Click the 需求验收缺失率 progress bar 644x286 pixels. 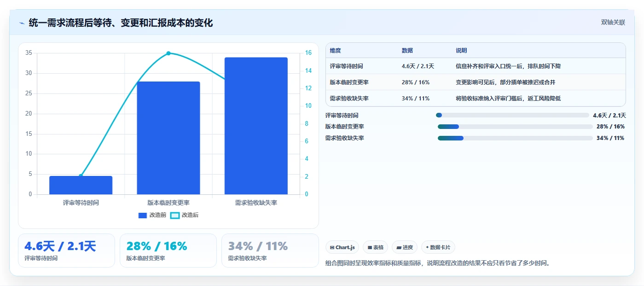[x=515, y=138]
